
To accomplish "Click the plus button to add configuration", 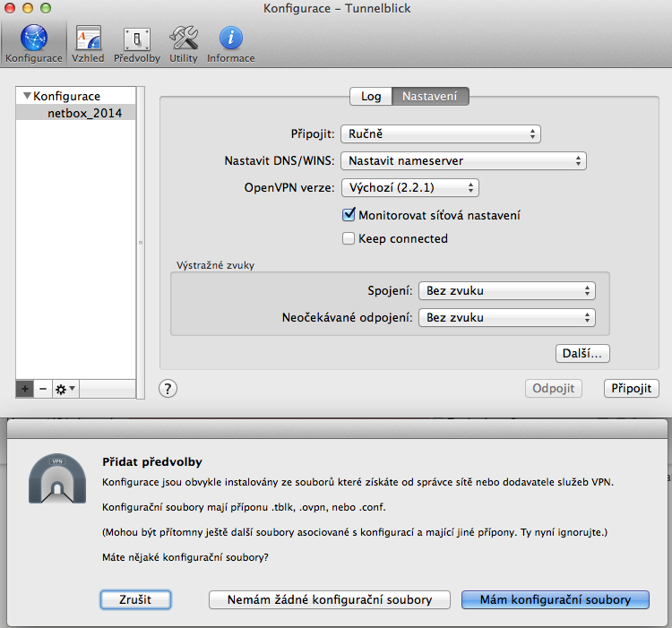I will coord(24,389).
